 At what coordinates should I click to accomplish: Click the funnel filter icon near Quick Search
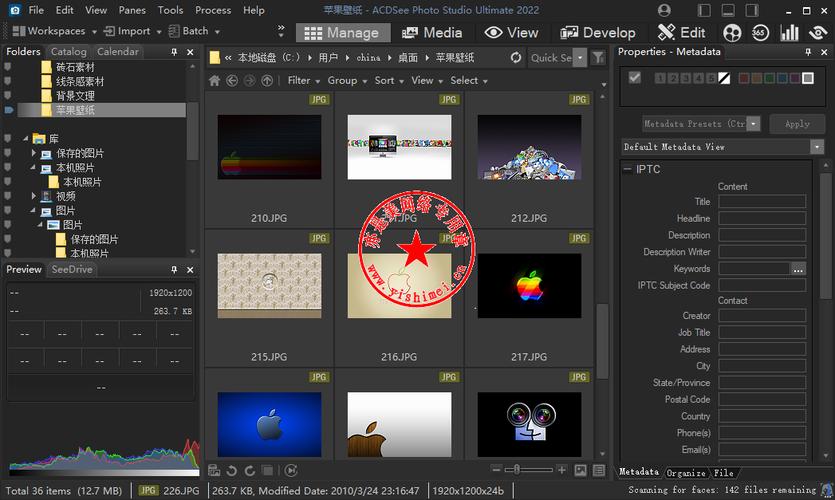click(x=598, y=58)
